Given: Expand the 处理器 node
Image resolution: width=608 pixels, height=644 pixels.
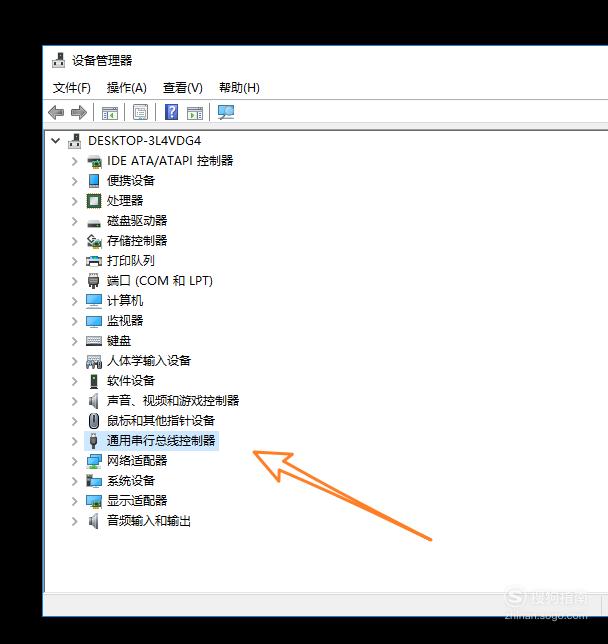Looking at the screenshot, I should pos(74,201).
